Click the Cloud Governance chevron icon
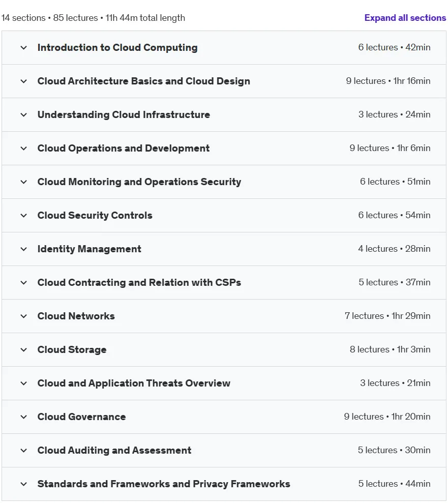448x503 pixels. tap(24, 417)
